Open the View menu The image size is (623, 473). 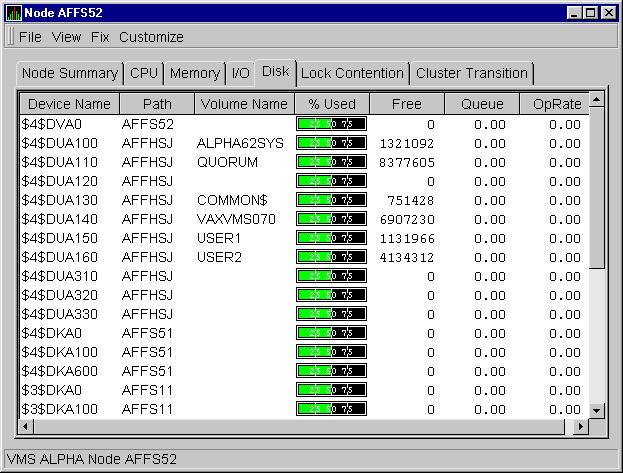(66, 37)
